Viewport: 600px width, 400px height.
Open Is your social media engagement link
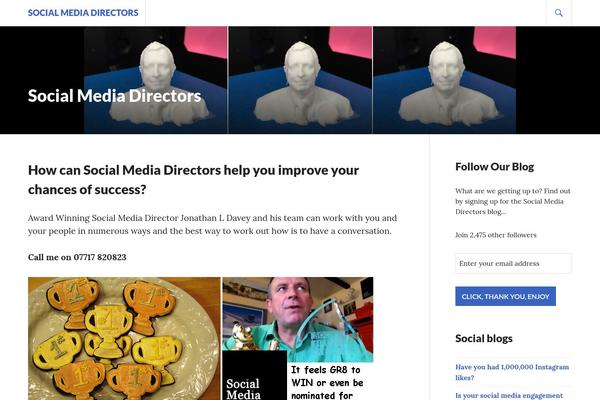pos(509,395)
